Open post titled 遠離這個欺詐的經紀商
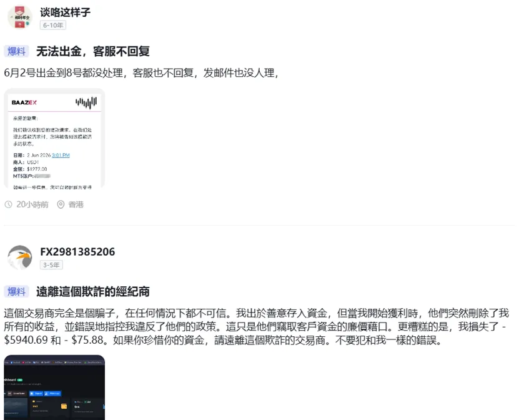 pyautogui.click(x=93, y=291)
